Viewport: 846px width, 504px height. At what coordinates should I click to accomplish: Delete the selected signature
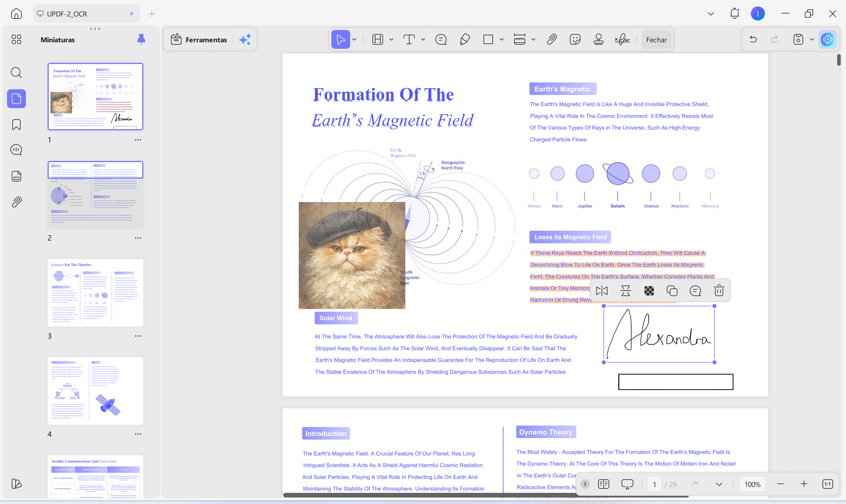719,291
